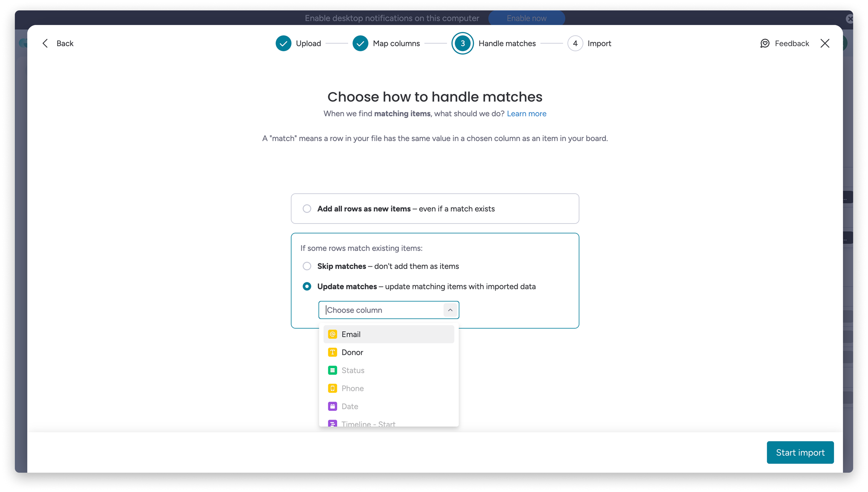Viewport: 868px width, 492px height.
Task: Click the Phone column type icon
Action: pyautogui.click(x=333, y=388)
